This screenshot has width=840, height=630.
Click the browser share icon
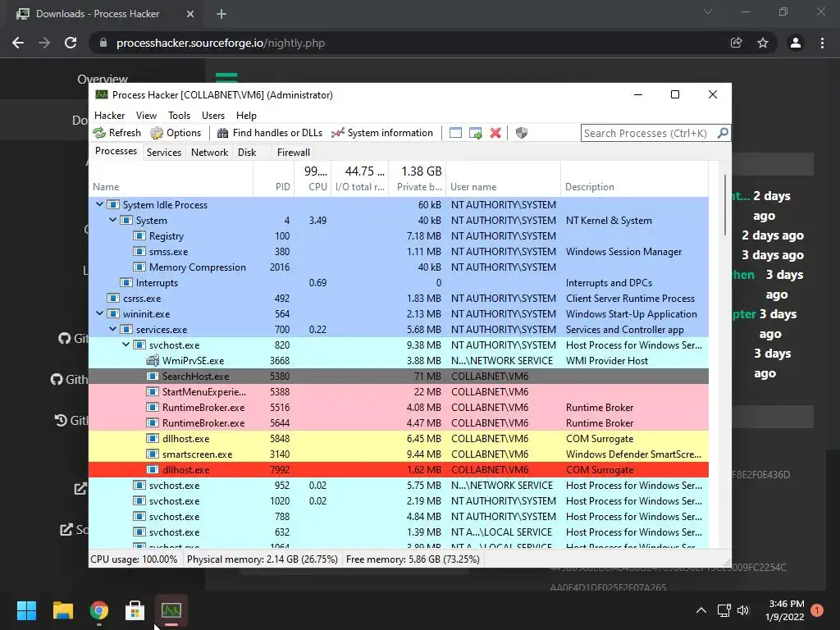click(x=737, y=43)
